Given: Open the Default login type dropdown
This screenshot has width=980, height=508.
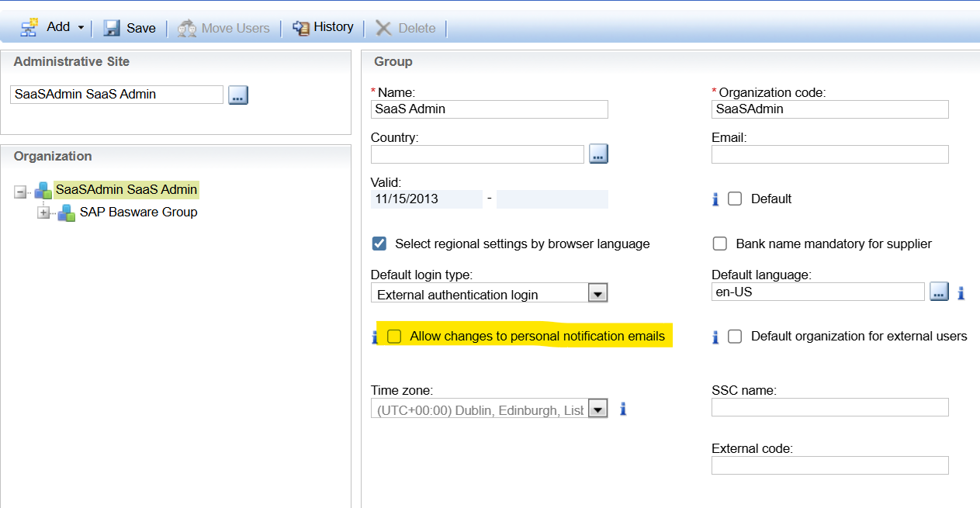Looking at the screenshot, I should (x=597, y=293).
